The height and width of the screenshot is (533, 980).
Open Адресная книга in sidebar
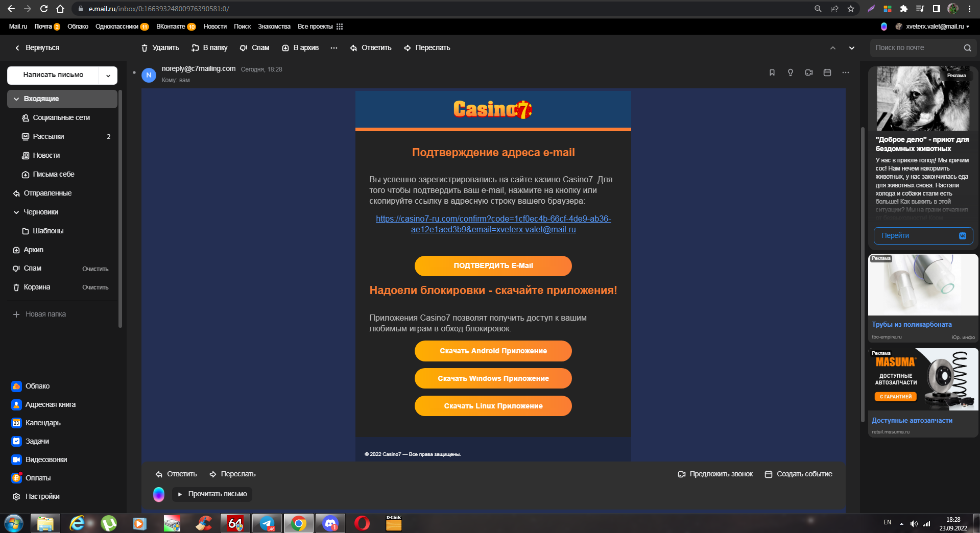click(43, 404)
